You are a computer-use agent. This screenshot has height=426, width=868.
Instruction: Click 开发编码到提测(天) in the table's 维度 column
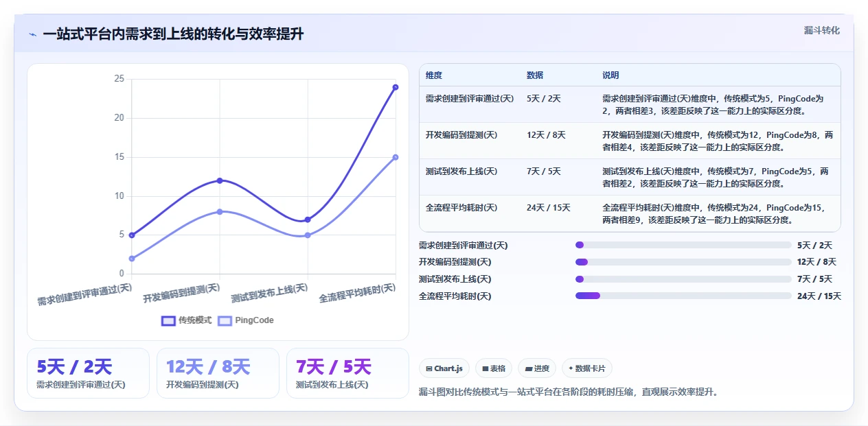tap(461, 135)
